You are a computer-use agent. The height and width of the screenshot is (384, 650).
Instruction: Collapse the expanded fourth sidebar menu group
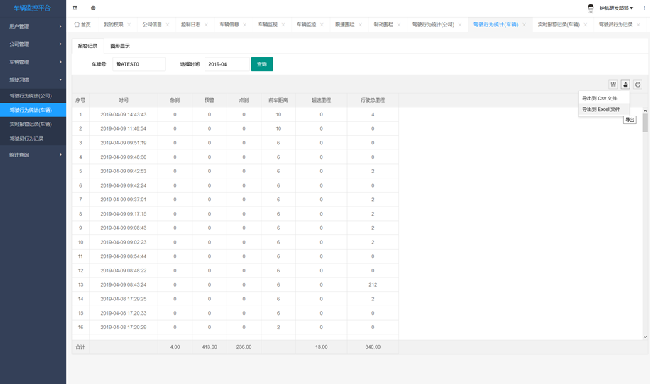tap(33, 80)
